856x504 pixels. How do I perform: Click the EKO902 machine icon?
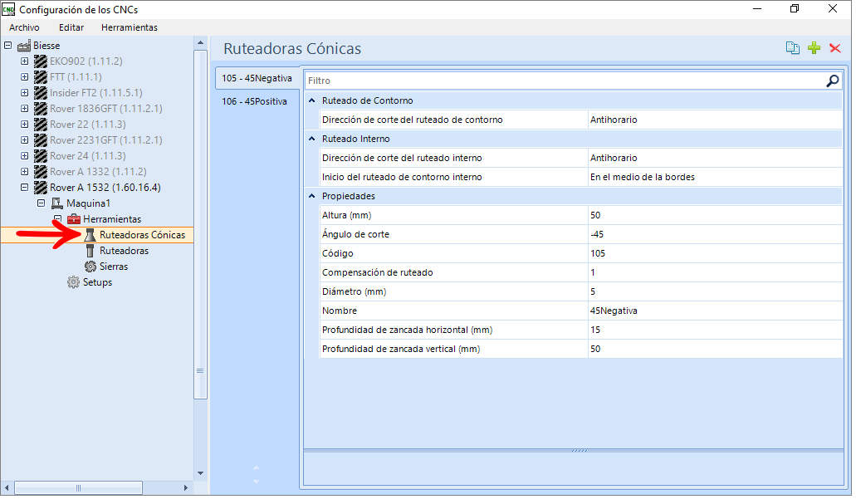tap(41, 61)
